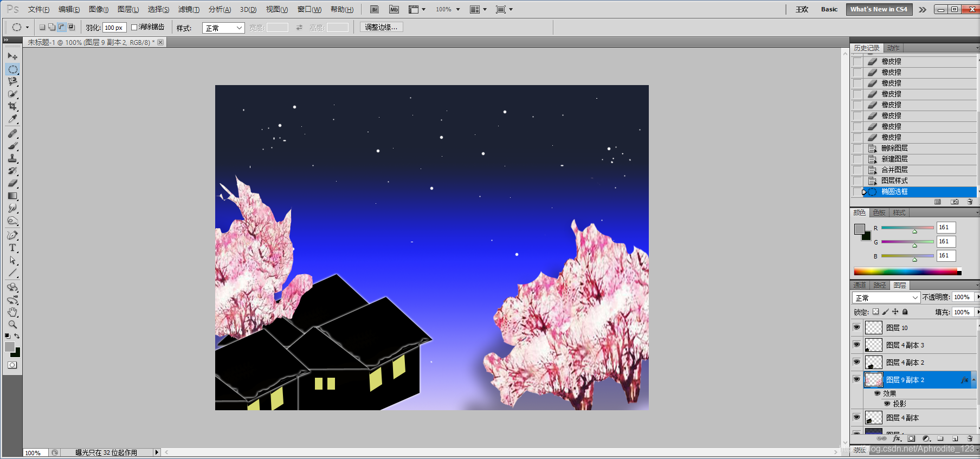
Task: Collapse effects on 图层 9 副本 2
Action: click(x=973, y=380)
